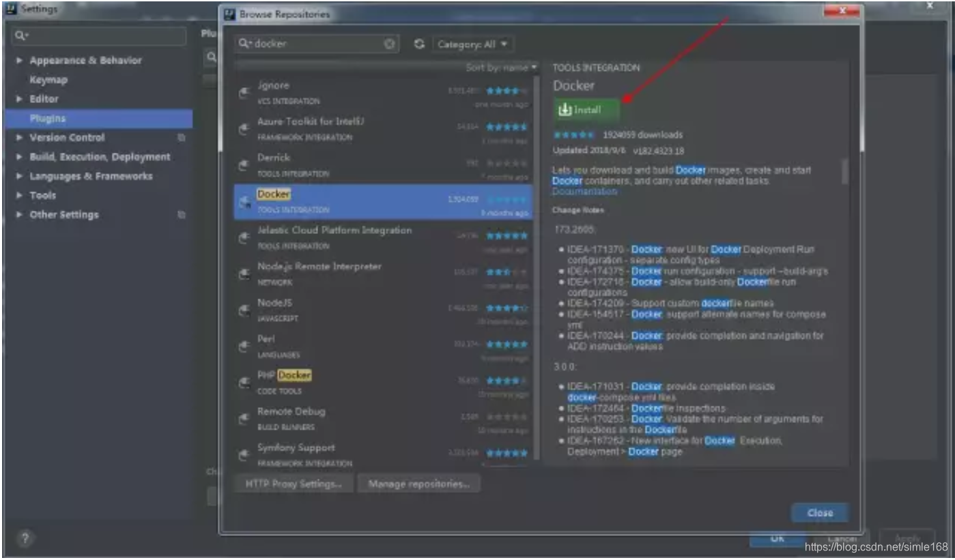The image size is (955, 560).
Task: Click Close in Browse Repositories dialog
Action: [x=820, y=513]
